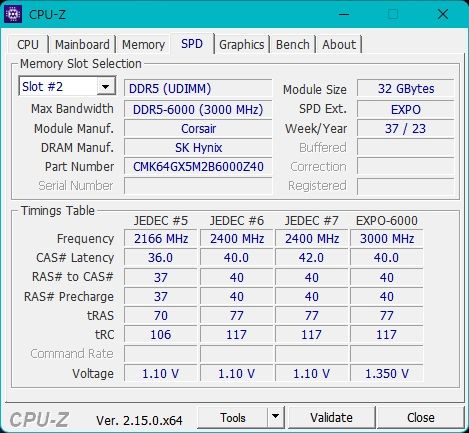
Task: Click the EXPO SPD Ext. value
Action: click(x=406, y=109)
